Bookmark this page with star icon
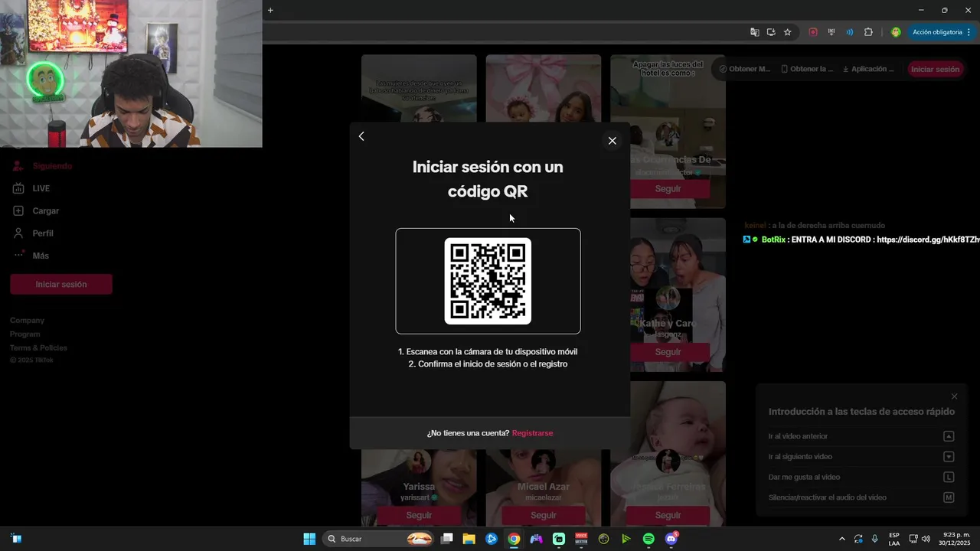Image resolution: width=980 pixels, height=551 pixels. pyautogui.click(x=787, y=32)
